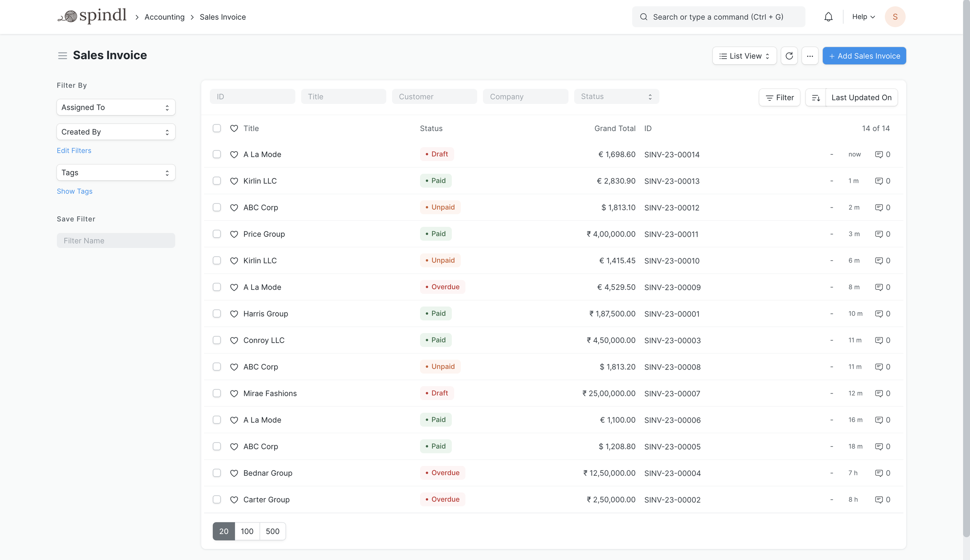Click the sort order icon next to Last Updated On
Image resolution: width=970 pixels, height=560 pixels.
(816, 97)
